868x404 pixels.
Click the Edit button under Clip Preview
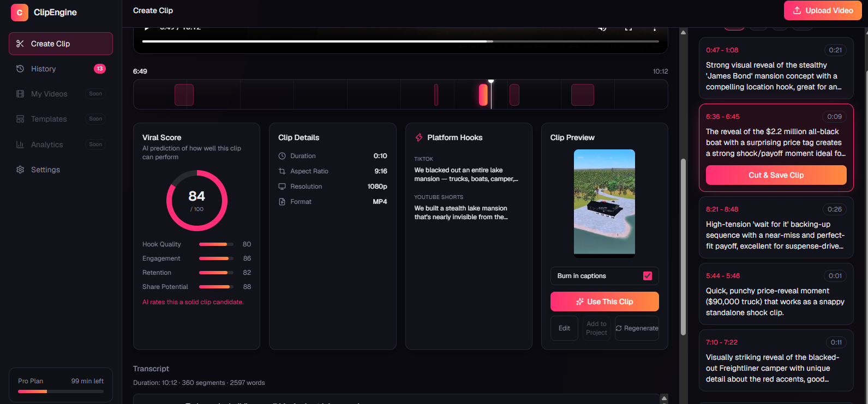tap(564, 328)
